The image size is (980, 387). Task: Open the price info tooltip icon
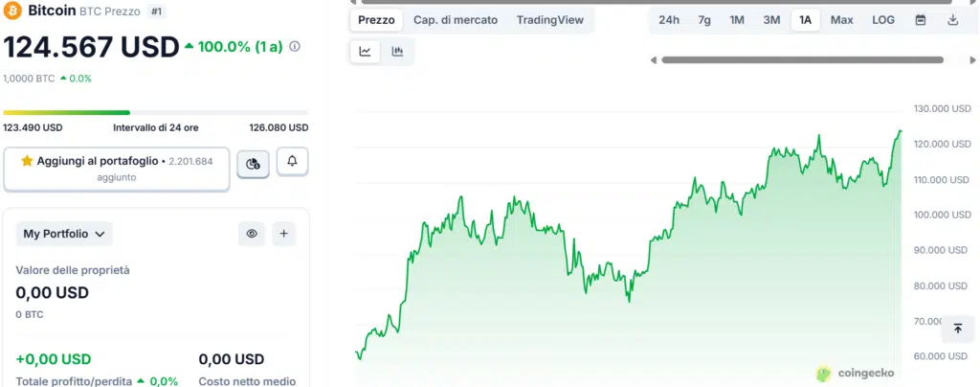click(x=295, y=46)
